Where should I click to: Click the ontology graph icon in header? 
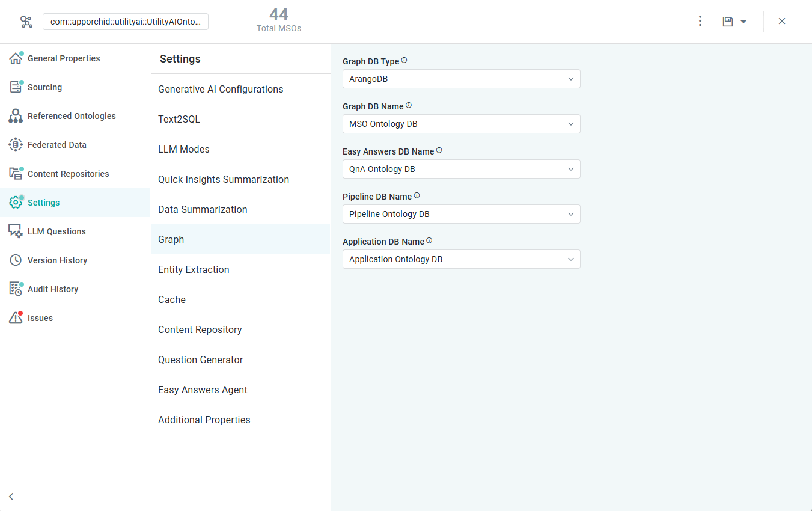point(26,22)
